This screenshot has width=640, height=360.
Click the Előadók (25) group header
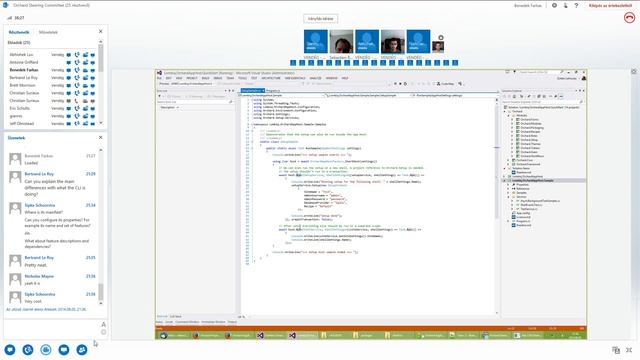point(19,42)
